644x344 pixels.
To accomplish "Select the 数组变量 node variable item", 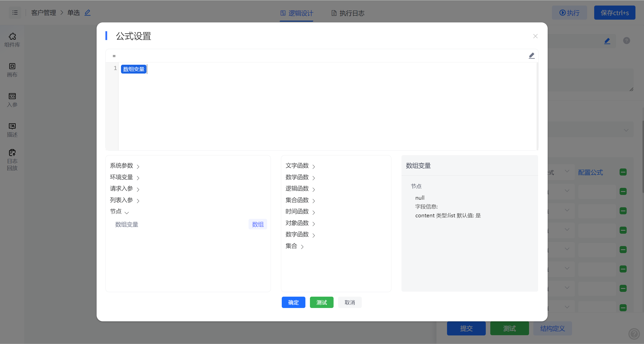I will (127, 224).
